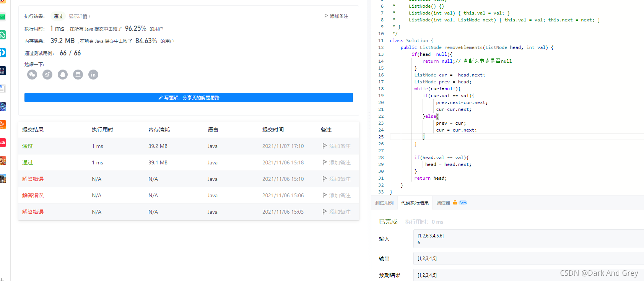Click the 已完成 status label
This screenshot has height=281, width=644.
click(388, 222)
